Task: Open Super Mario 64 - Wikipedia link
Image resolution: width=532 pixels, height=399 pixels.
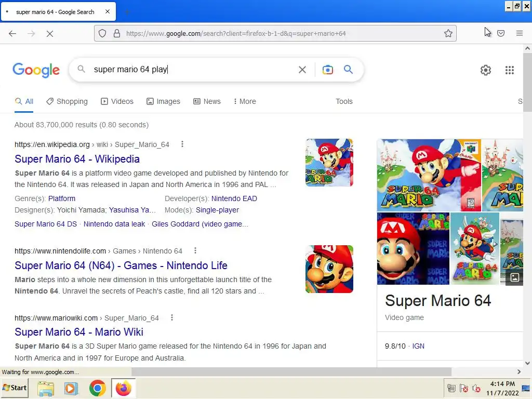Action: click(x=77, y=159)
